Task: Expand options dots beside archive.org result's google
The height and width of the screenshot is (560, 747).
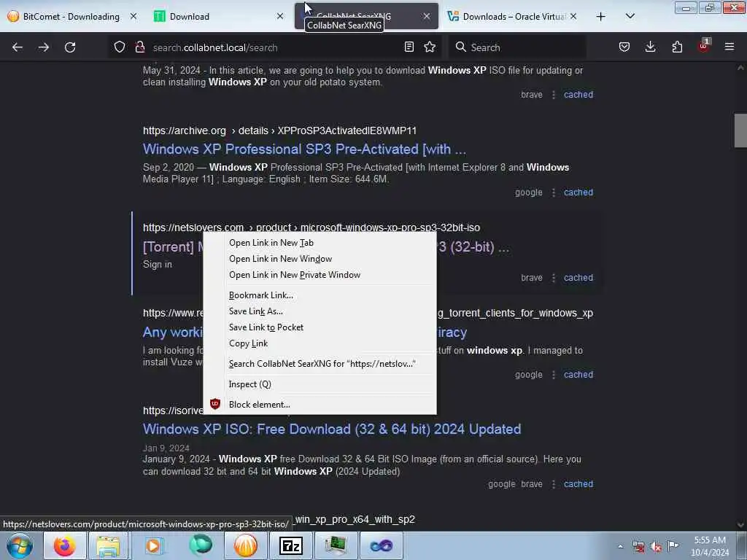Action: pyautogui.click(x=553, y=192)
